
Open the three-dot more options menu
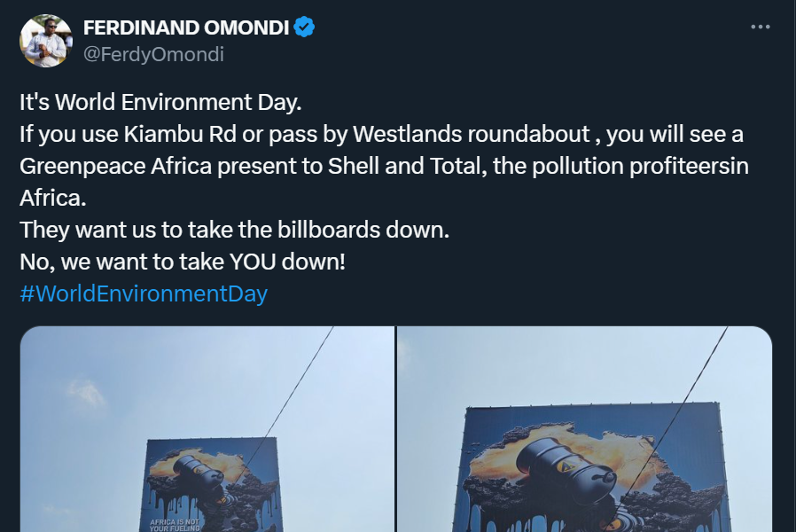760,27
